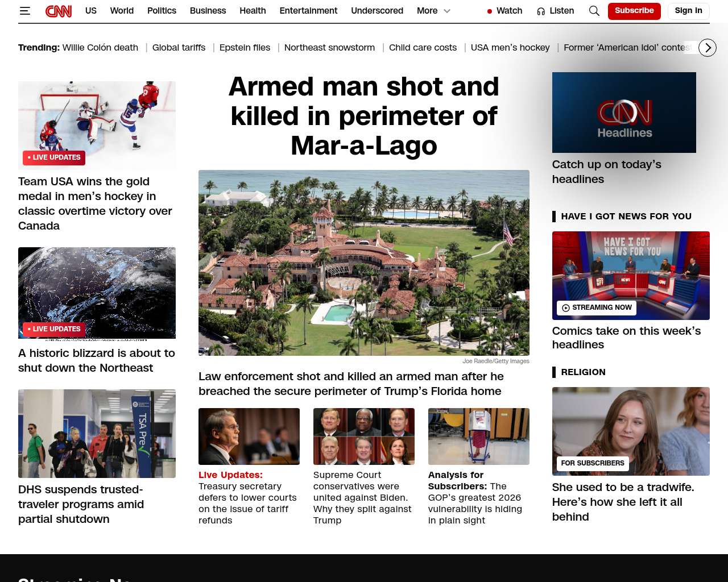Read the Mar-a-Lago headline story
This screenshot has width=728, height=582.
pos(363,117)
